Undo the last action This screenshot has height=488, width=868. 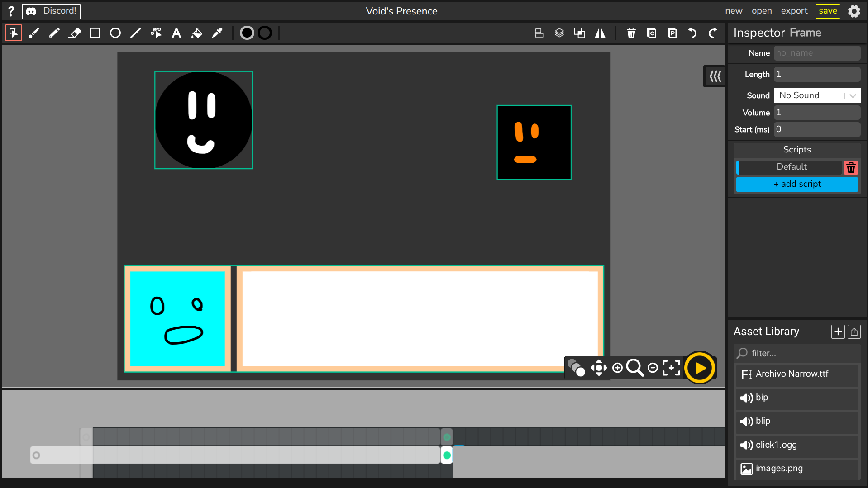[x=692, y=33]
